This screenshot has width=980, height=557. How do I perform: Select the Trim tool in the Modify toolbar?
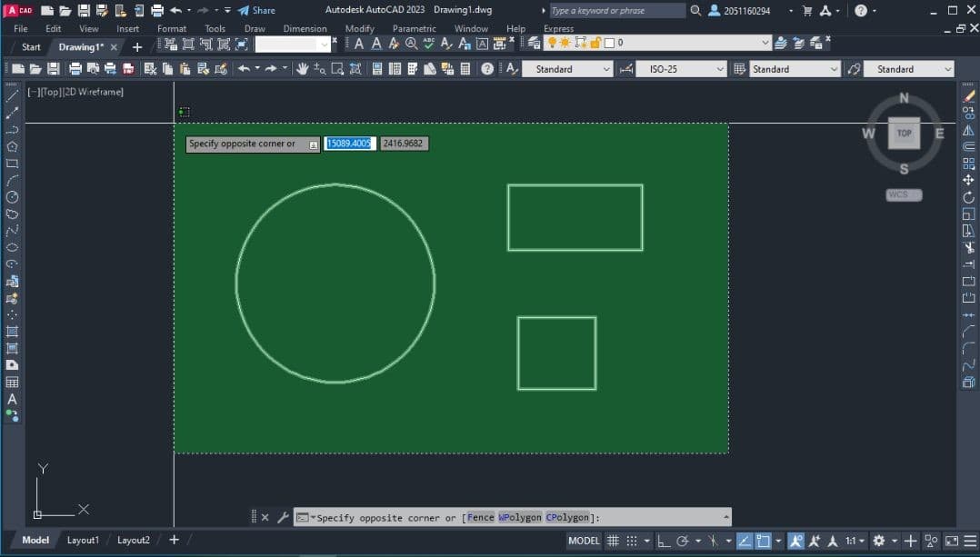[969, 248]
